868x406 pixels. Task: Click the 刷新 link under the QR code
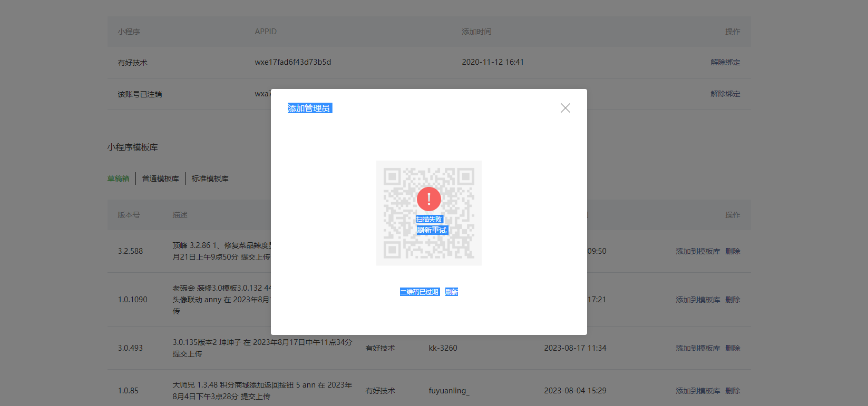[452, 292]
